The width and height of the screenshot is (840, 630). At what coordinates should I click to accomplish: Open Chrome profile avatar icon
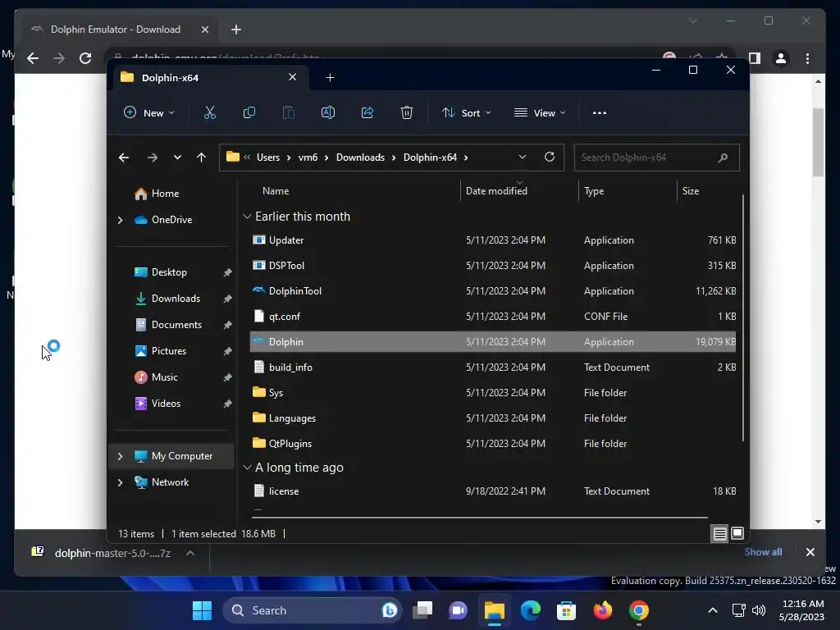point(781,58)
